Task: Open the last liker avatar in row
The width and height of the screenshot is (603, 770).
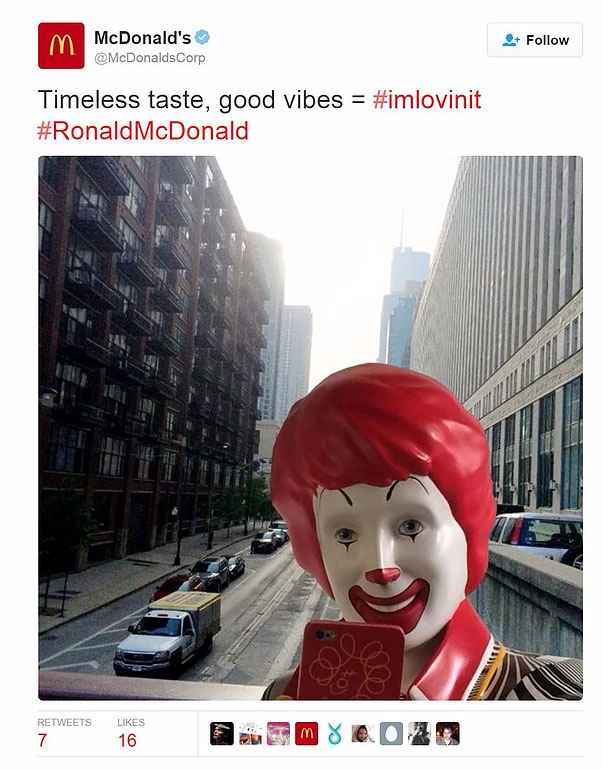Action: click(448, 734)
